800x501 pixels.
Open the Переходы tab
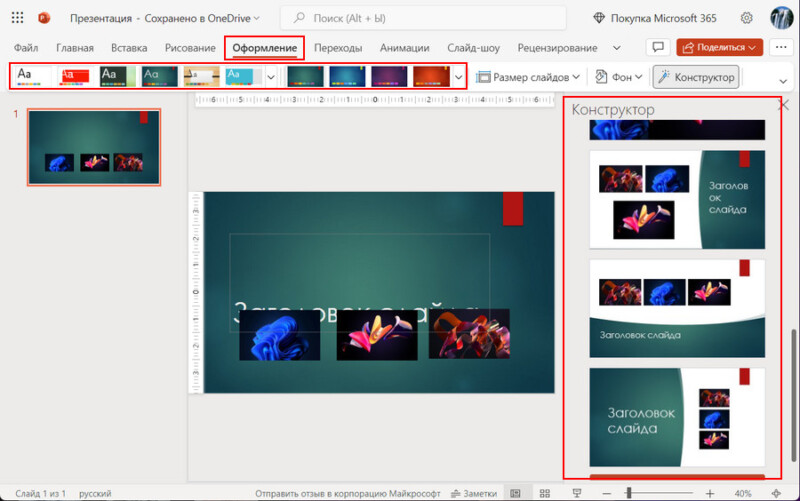click(338, 48)
